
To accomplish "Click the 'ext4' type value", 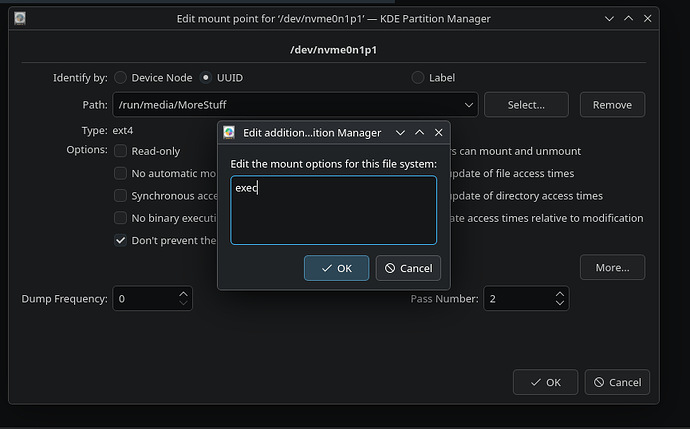I will coord(123,131).
